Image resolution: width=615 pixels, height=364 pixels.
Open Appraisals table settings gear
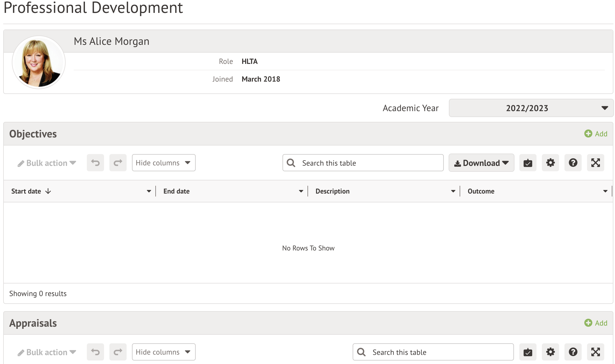coord(550,352)
